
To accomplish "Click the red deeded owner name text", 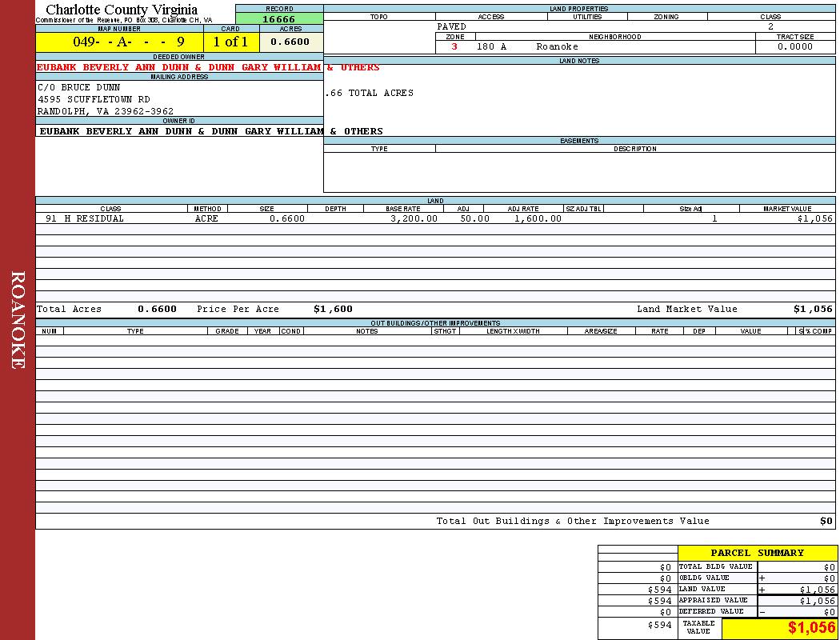I will coord(208,67).
